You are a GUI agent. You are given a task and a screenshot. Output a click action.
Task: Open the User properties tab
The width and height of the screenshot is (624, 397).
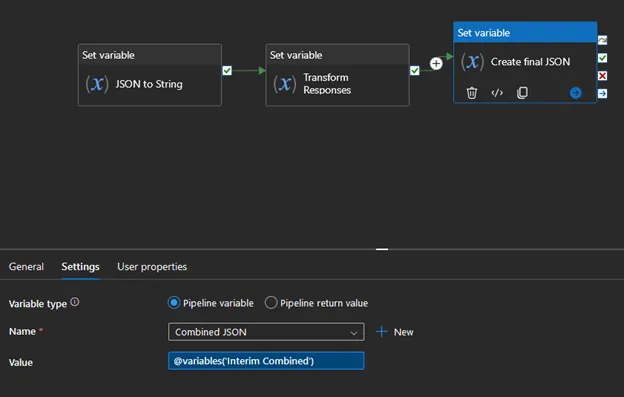point(152,267)
